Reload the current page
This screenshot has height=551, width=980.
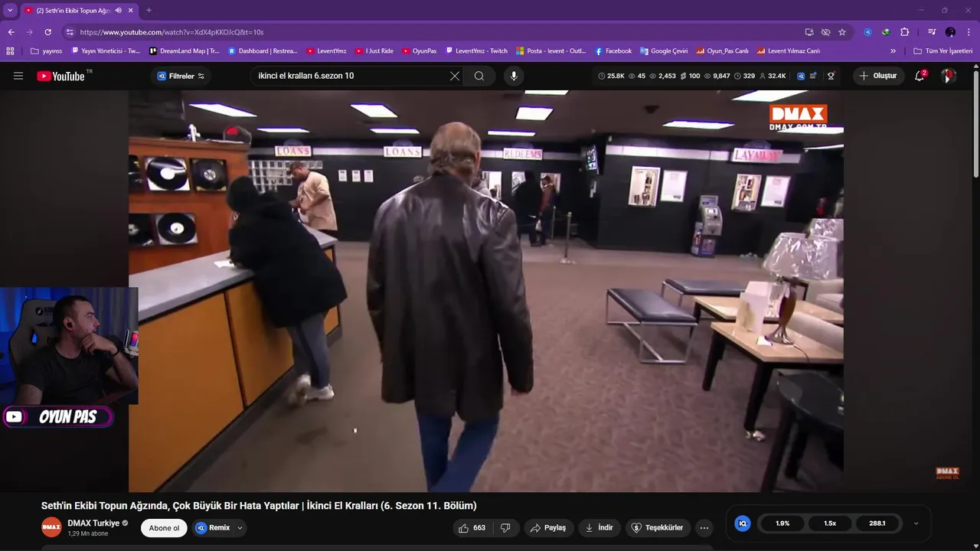(47, 32)
